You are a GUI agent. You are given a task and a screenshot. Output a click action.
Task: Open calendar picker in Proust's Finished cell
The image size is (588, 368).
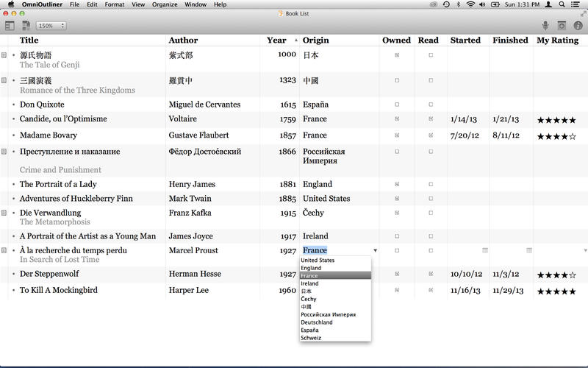[529, 251]
